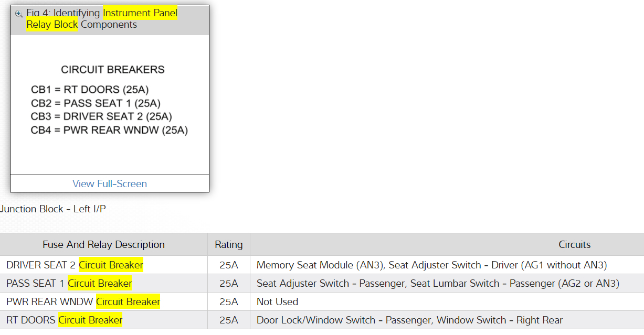Screen dimensions: 644x335
Task: Select the CIRCUIT BREAKERS heading in the figure
Action: coord(113,70)
